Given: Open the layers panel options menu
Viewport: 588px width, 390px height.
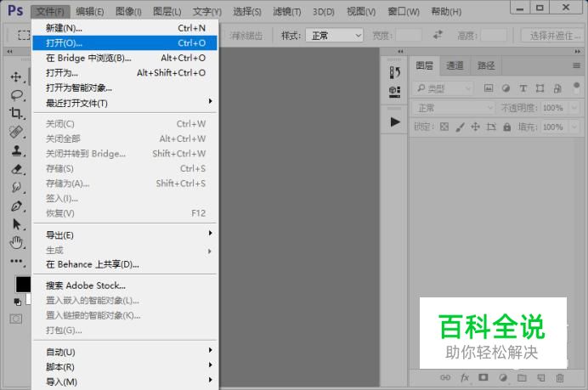Looking at the screenshot, I should tap(576, 65).
